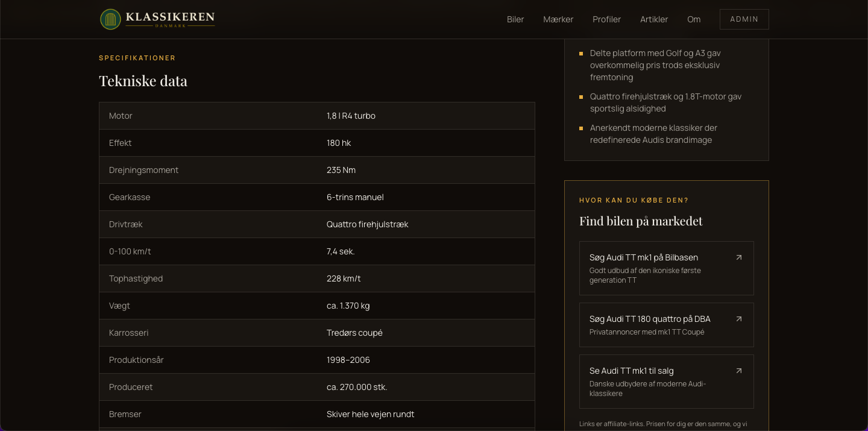Open the Om page link
This screenshot has height=431, width=868.
pyautogui.click(x=694, y=19)
